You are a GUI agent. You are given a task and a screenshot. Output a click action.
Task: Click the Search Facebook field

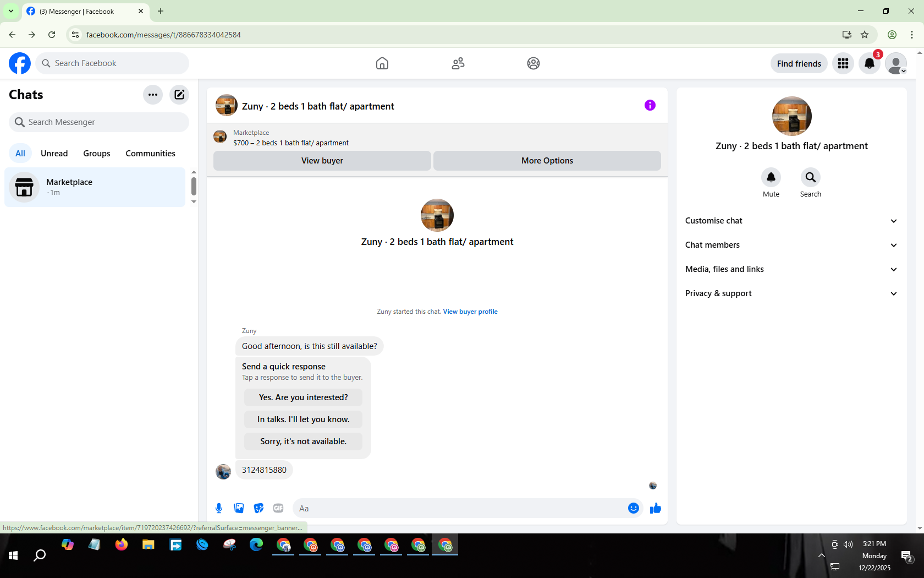click(x=112, y=63)
